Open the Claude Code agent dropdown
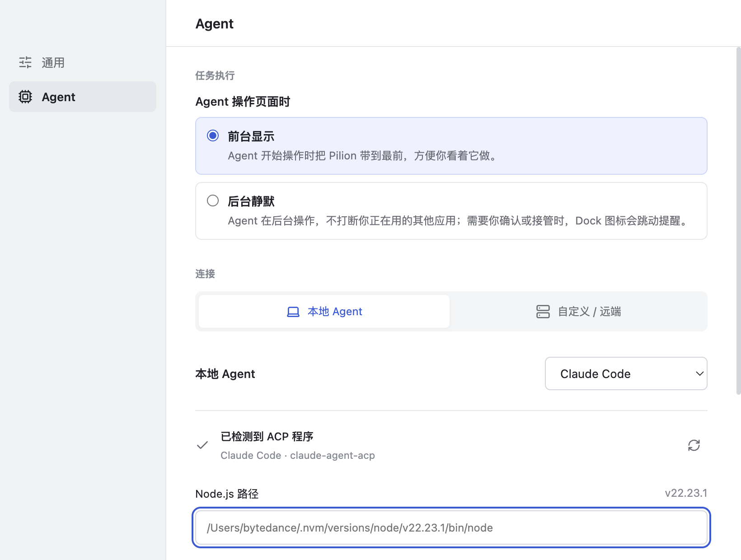The image size is (741, 560). point(626,373)
